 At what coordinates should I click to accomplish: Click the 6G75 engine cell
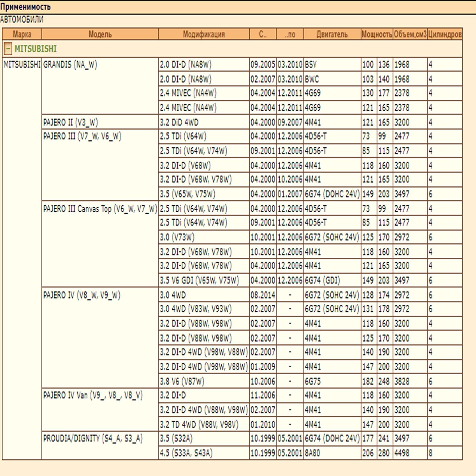click(x=332, y=381)
